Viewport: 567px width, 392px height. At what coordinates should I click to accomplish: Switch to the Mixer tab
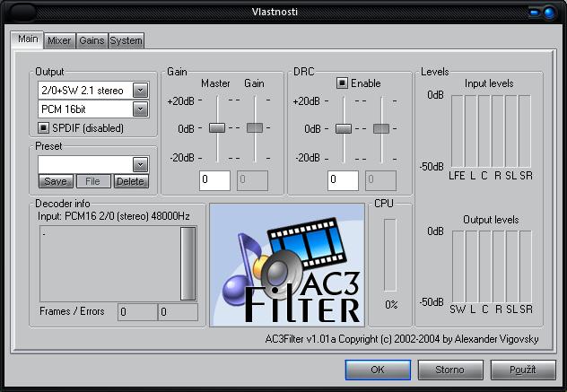(59, 40)
